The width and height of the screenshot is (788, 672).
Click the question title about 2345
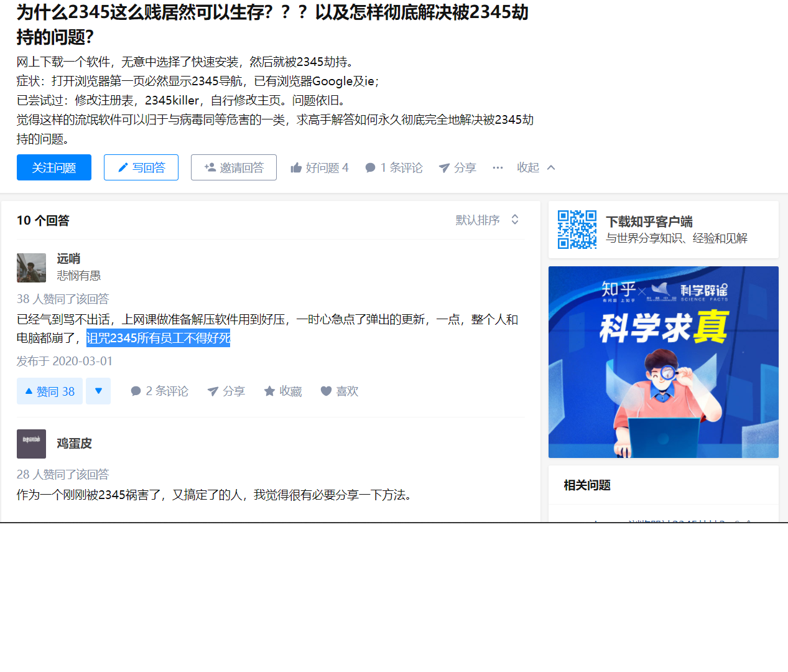pos(272,24)
